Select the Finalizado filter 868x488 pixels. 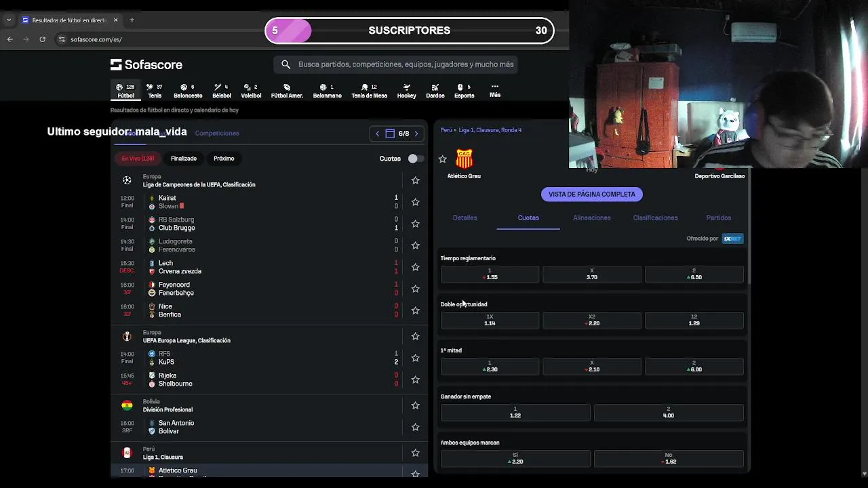tap(183, 159)
